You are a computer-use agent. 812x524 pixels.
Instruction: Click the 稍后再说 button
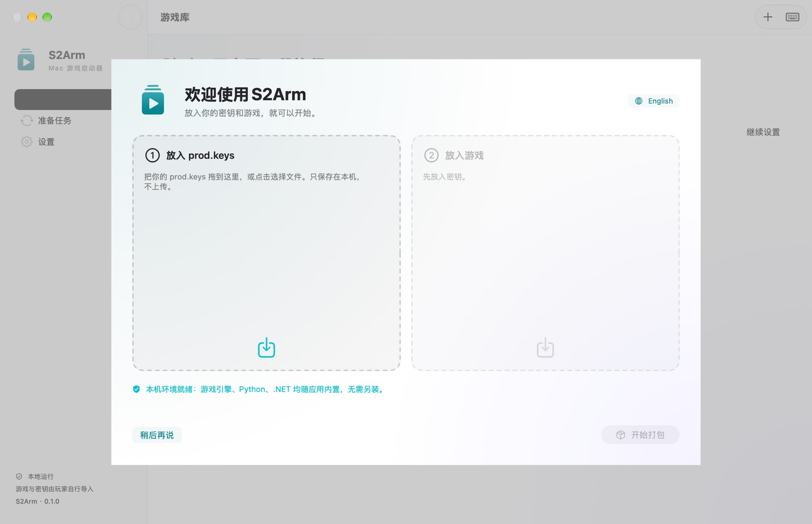pos(157,435)
